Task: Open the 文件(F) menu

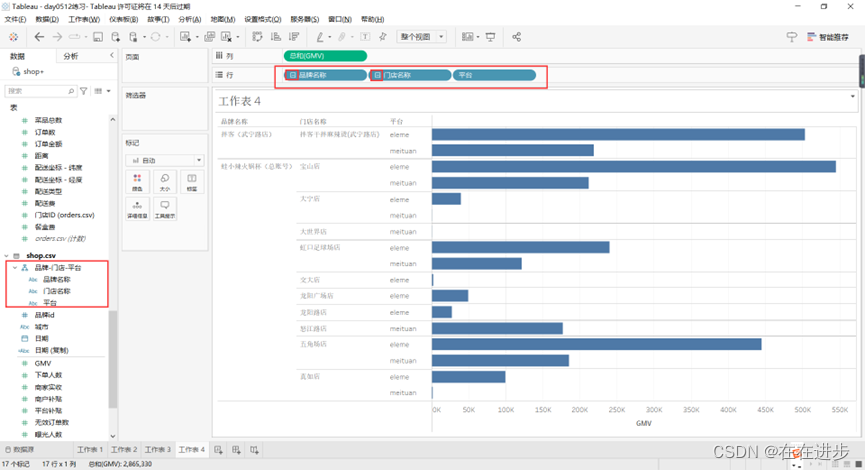Action: click(15, 19)
